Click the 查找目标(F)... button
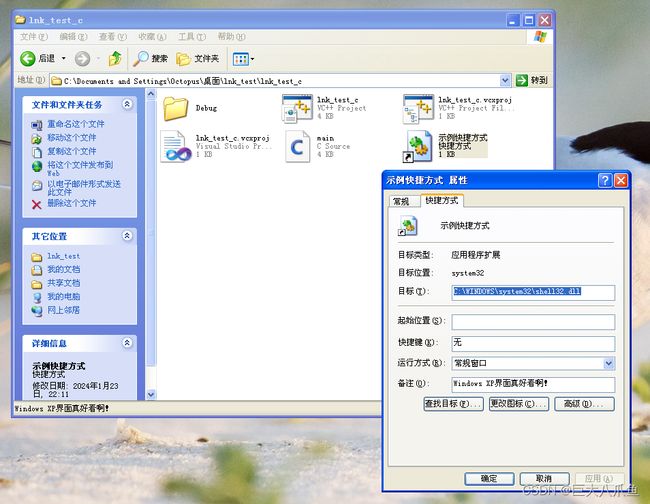Image resolution: width=650 pixels, height=504 pixels. coord(454,404)
